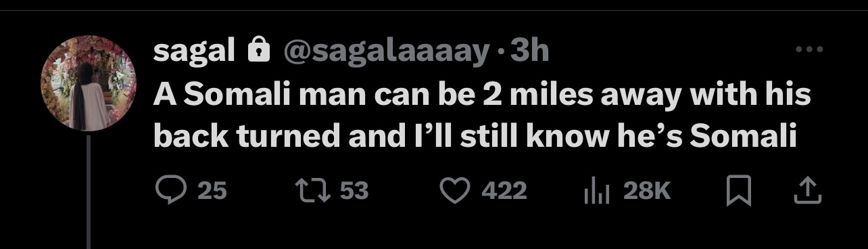Open sagal's profile picture
This screenshot has width=868, height=249.
(x=89, y=83)
